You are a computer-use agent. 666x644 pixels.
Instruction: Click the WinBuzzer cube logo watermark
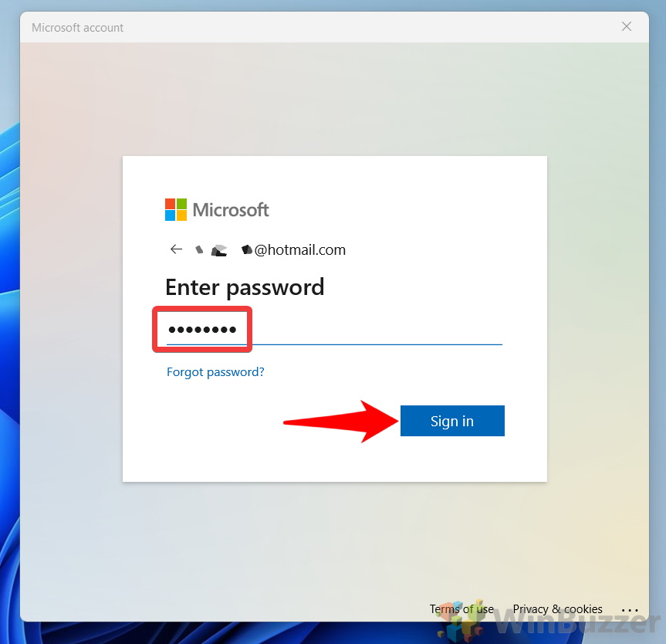(461, 621)
